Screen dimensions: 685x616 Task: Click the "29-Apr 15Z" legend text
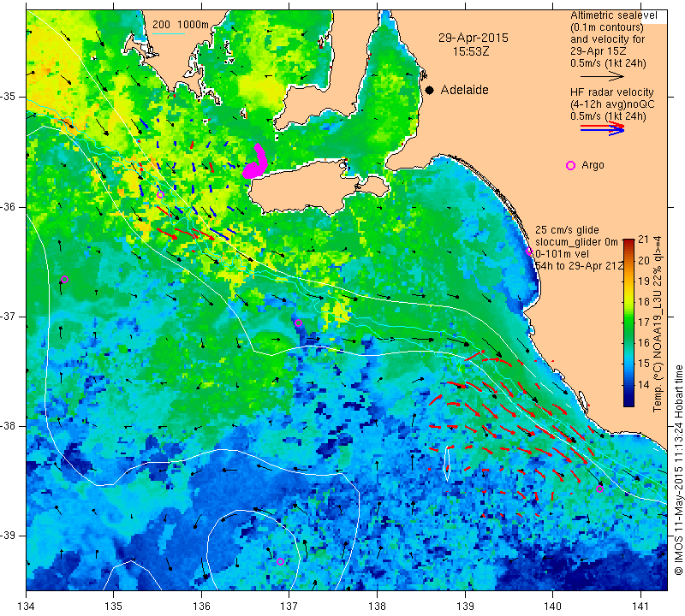point(597,51)
